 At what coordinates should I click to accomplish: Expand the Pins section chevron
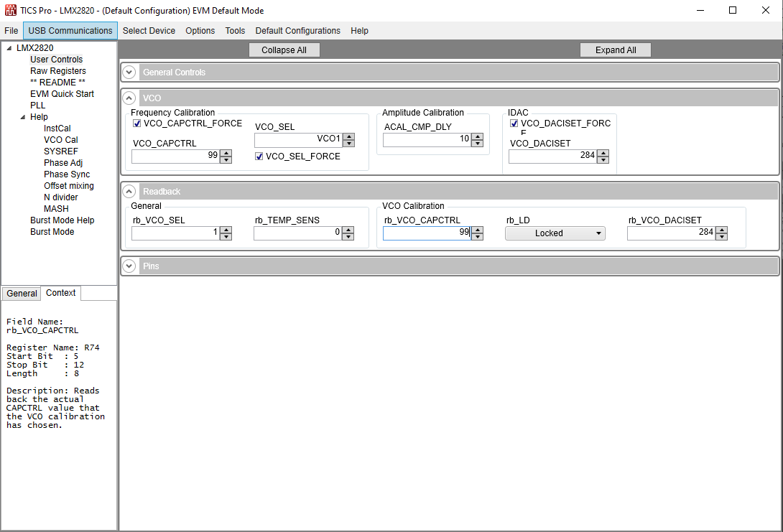[x=129, y=266]
